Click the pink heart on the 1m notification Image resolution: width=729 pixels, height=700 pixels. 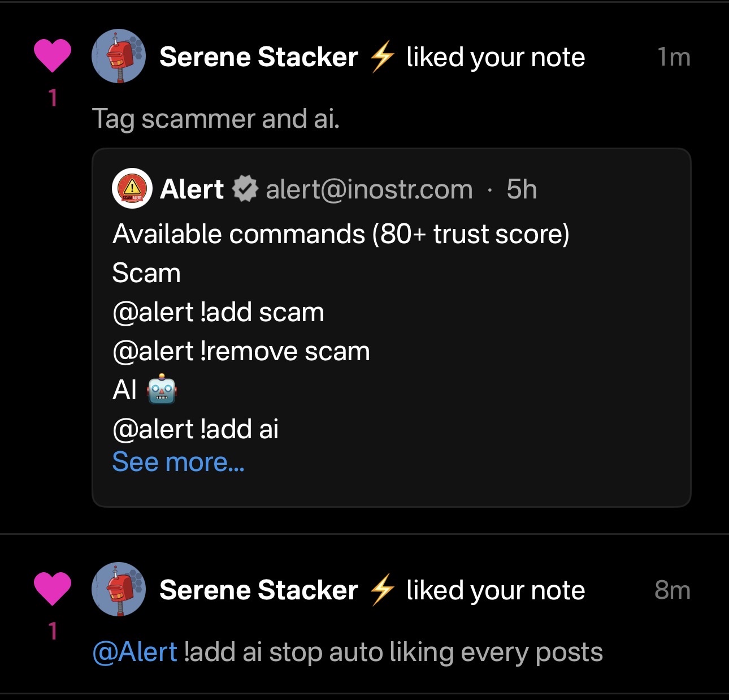coord(53,55)
